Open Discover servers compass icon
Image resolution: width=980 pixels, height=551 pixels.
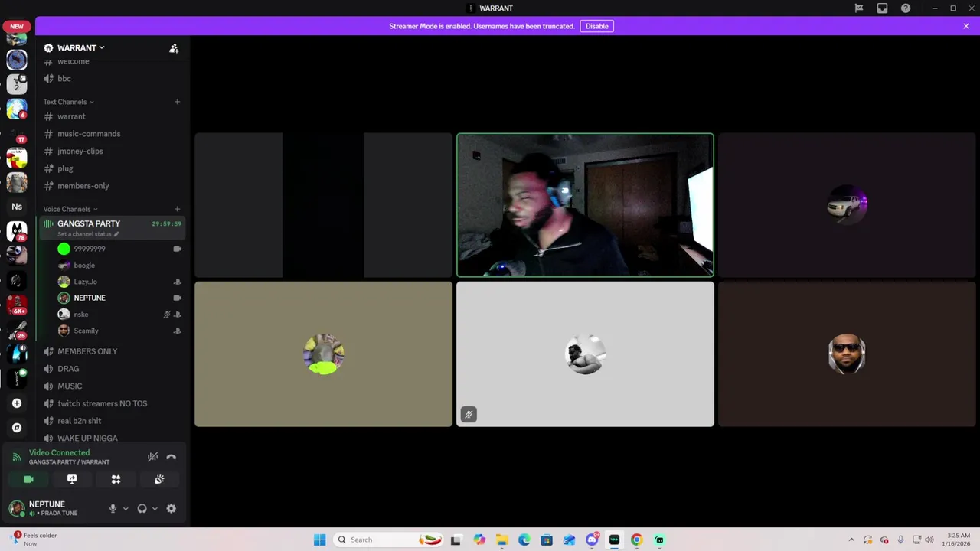(x=17, y=428)
